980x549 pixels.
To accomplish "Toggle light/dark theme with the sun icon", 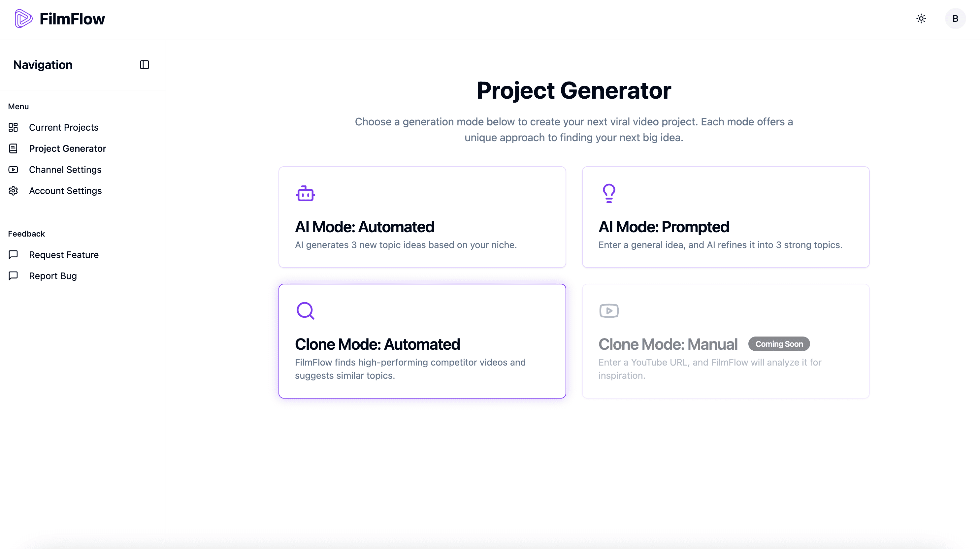I will [921, 18].
